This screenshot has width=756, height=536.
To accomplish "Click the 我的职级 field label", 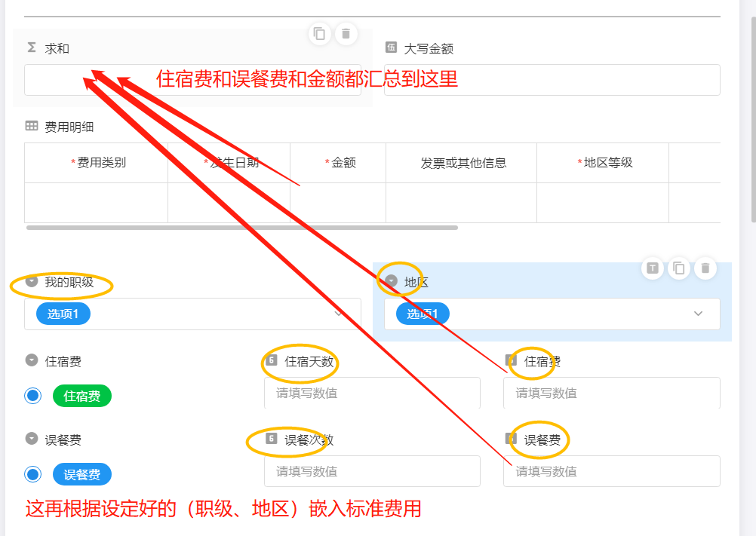I will [69, 282].
